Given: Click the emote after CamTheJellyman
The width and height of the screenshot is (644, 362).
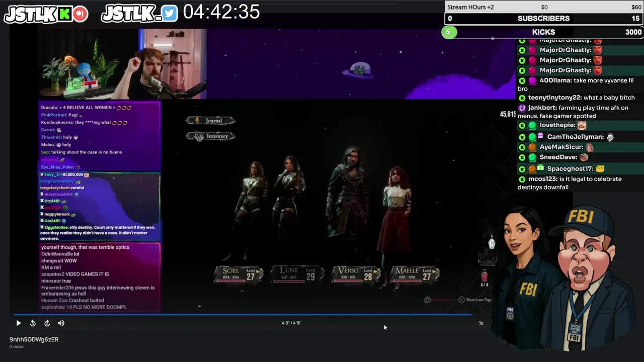Looking at the screenshot, I should point(610,137).
